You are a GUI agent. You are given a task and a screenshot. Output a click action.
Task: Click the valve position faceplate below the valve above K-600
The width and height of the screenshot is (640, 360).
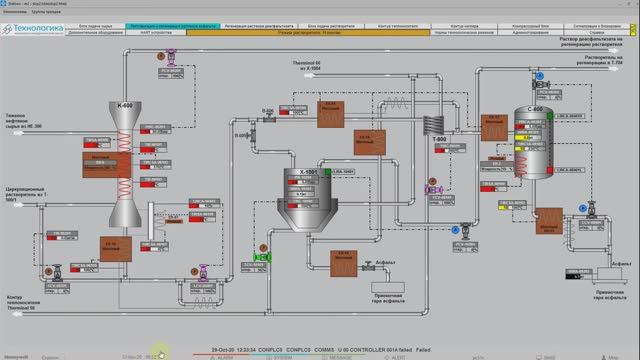(x=171, y=73)
